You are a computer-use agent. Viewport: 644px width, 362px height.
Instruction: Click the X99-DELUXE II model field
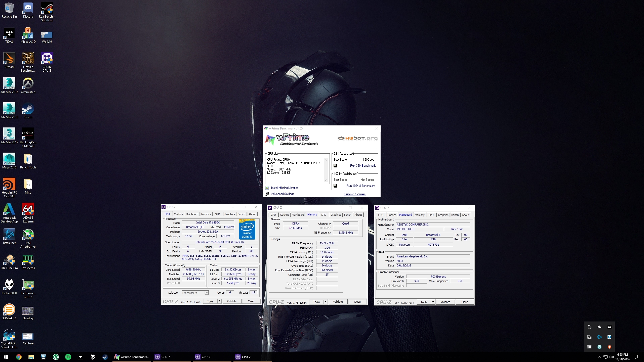point(419,229)
